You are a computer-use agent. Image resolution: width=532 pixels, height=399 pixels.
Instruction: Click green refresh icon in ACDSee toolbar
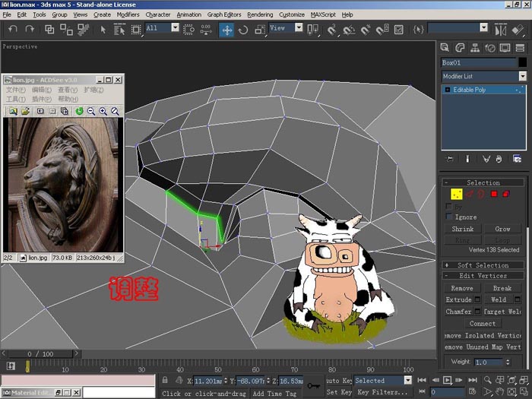click(79, 111)
